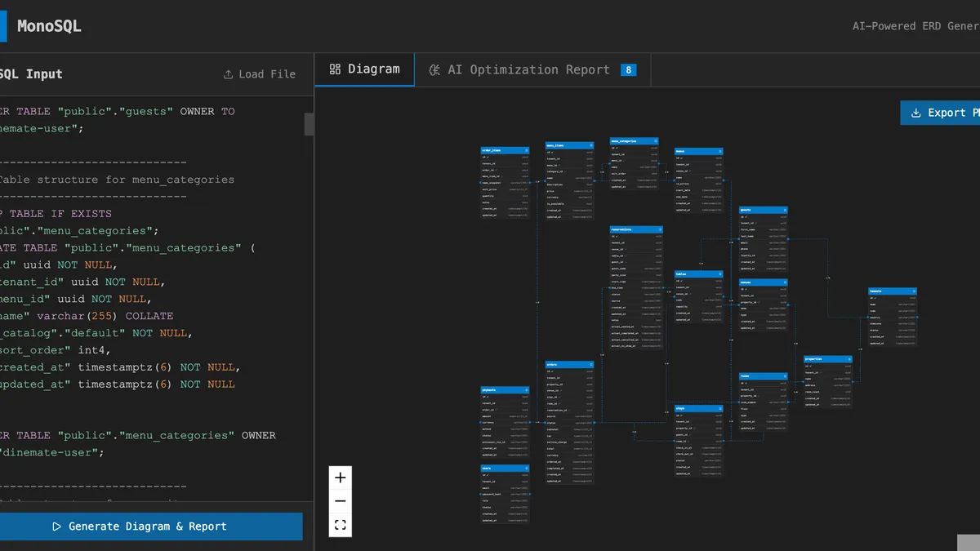Click the AI Optimization Report tab icon
Image resolution: width=980 pixels, height=551 pixels.
click(x=434, y=70)
